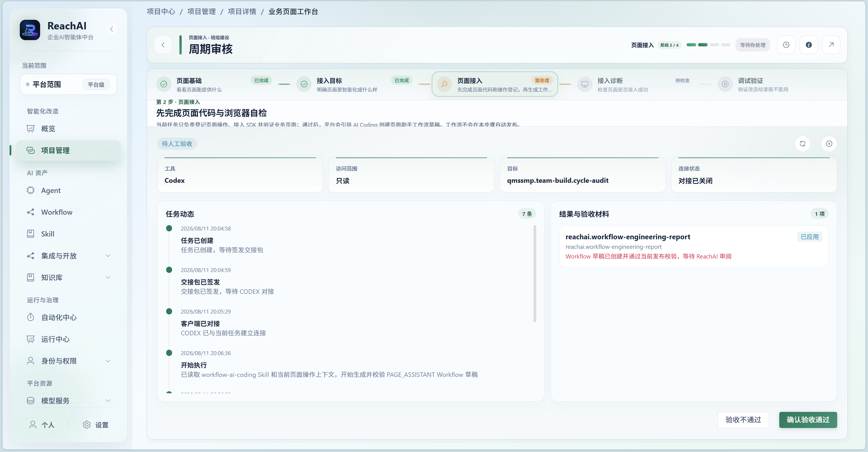The width and height of the screenshot is (868, 452).
Task: Open the Agent sidebar icon
Action: coord(31,190)
